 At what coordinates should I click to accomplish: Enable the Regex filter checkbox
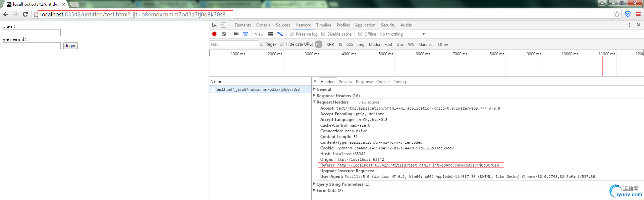262,44
